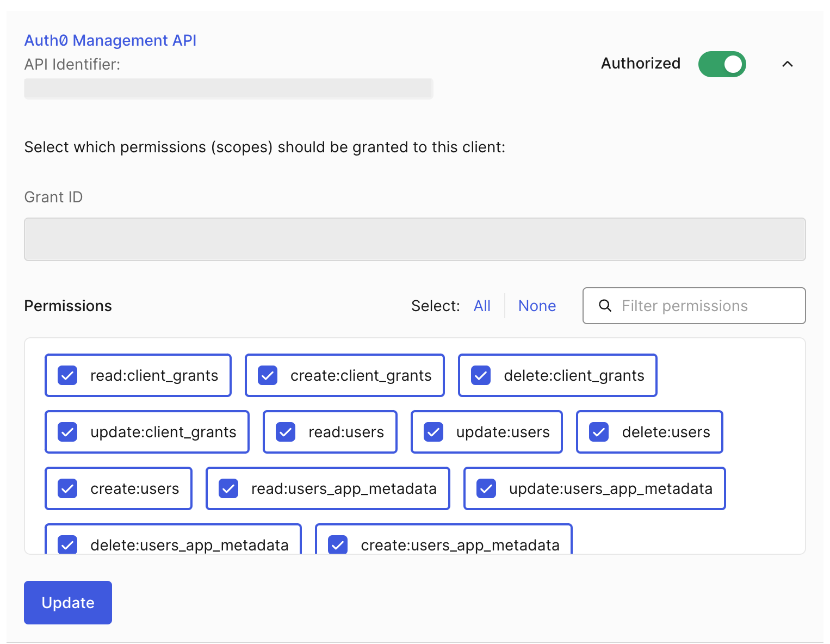Click the Filter permissions search box
The image size is (830, 644).
click(693, 306)
